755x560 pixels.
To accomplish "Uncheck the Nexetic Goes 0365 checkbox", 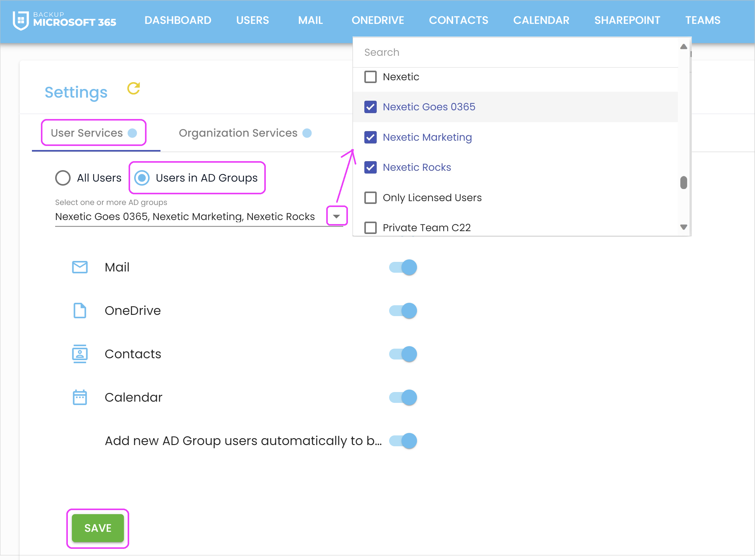I will (371, 107).
